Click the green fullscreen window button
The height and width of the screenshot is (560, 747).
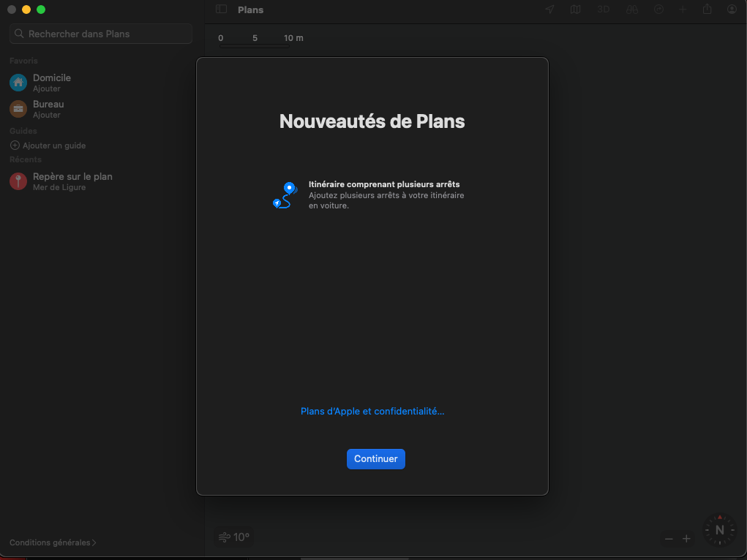click(41, 10)
